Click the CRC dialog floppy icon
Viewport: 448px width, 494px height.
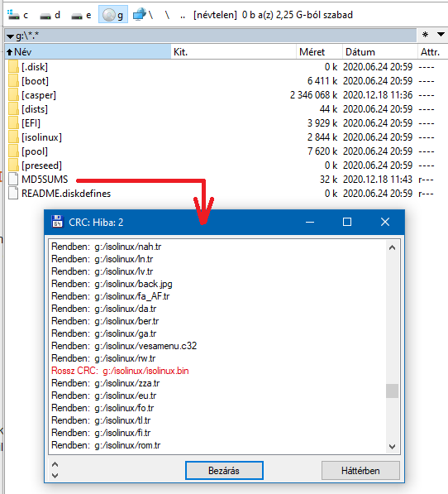point(57,222)
